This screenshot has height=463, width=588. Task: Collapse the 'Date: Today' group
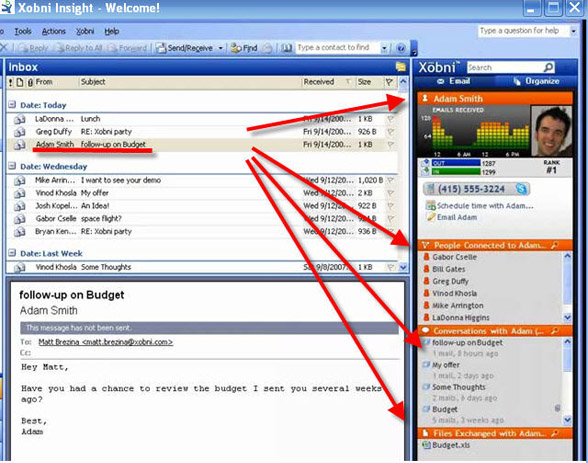[x=12, y=105]
